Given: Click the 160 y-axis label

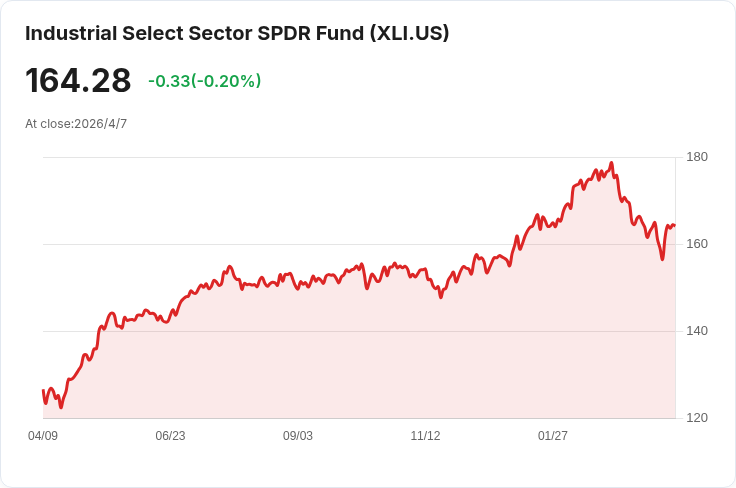Looking at the screenshot, I should (697, 244).
